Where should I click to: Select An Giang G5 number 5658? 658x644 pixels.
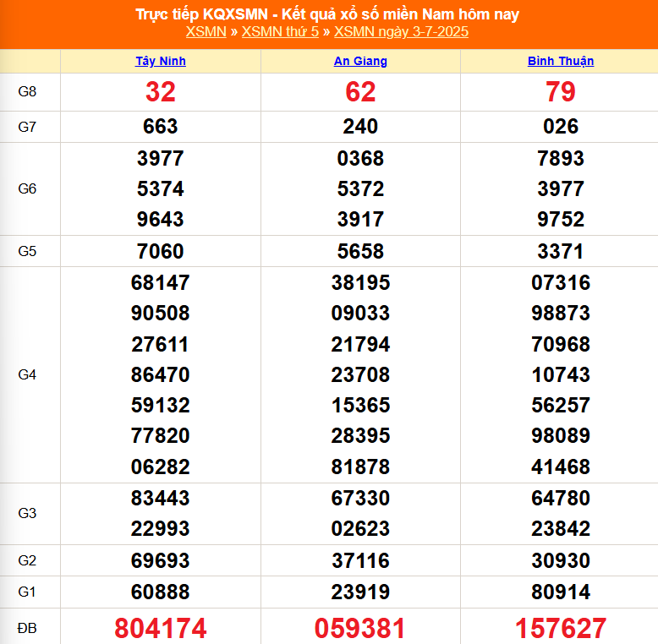tap(360, 251)
